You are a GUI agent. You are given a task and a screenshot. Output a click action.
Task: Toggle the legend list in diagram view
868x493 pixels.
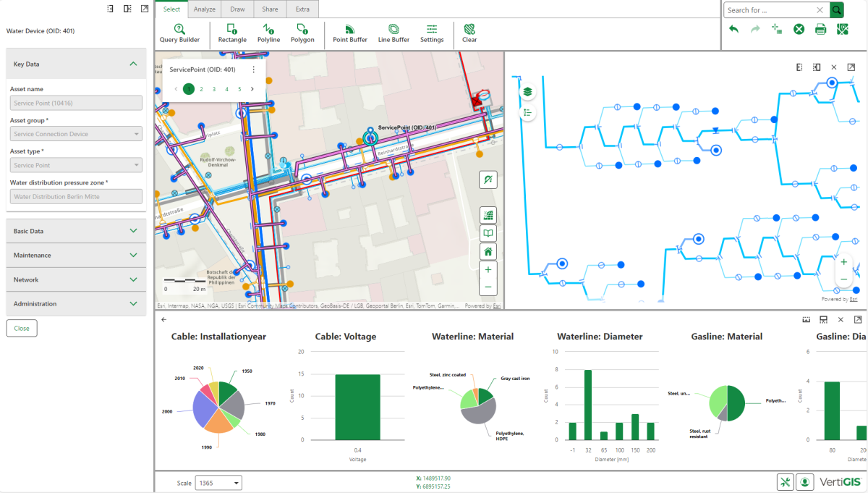tap(528, 112)
